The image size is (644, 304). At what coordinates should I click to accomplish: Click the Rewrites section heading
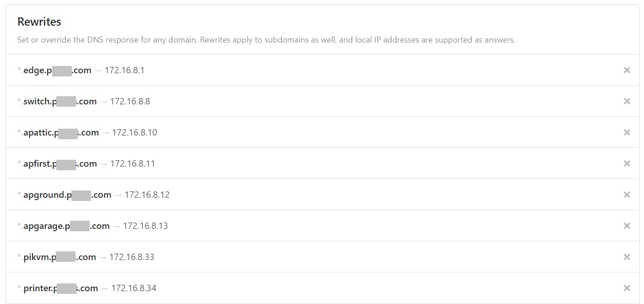[39, 22]
